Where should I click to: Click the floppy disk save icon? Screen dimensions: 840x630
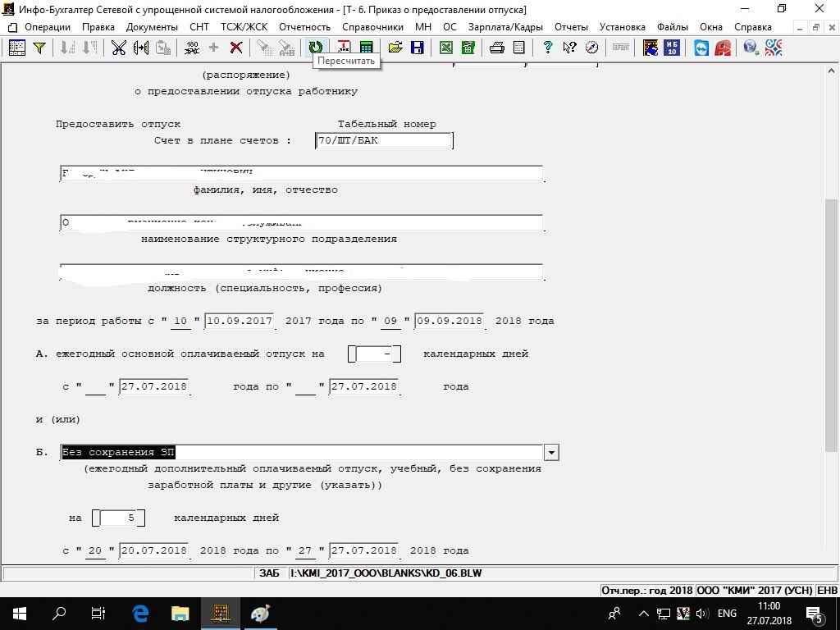point(417,48)
